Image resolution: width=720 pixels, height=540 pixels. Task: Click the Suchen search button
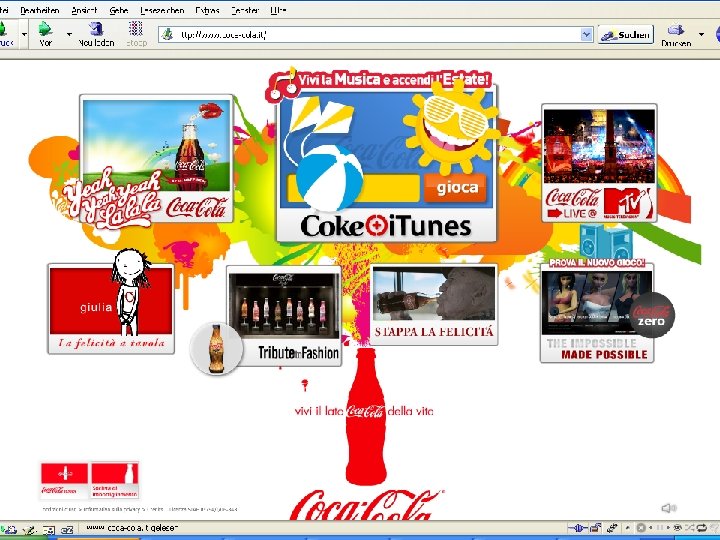pyautogui.click(x=625, y=35)
